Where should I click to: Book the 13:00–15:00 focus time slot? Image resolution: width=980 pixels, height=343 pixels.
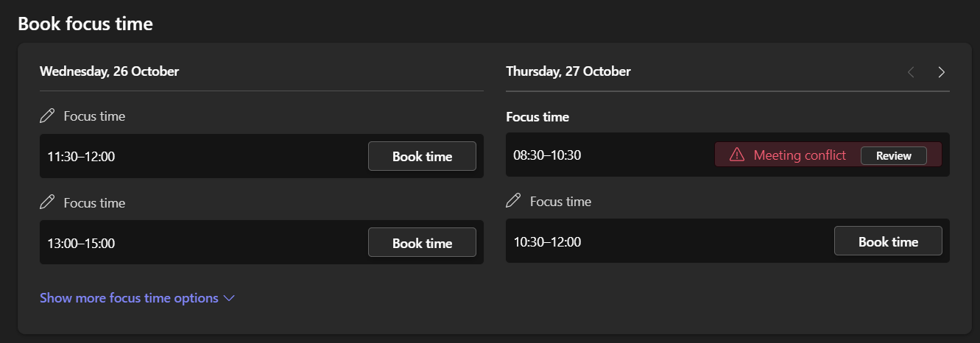pos(422,243)
